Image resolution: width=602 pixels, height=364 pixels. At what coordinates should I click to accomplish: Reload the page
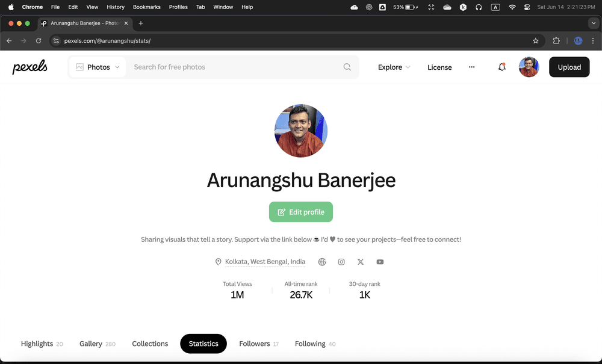point(39,41)
